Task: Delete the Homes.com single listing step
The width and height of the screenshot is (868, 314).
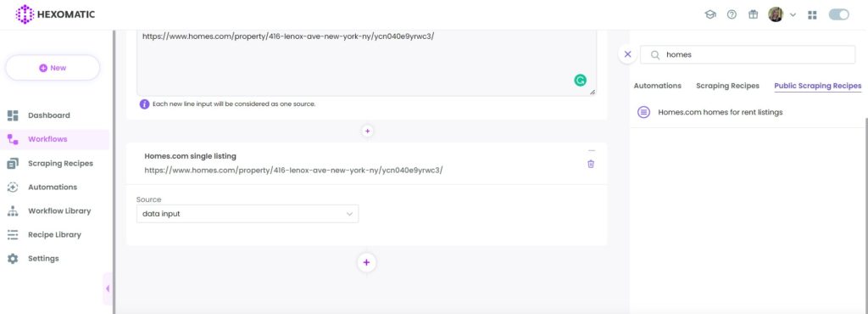Action: (591, 164)
